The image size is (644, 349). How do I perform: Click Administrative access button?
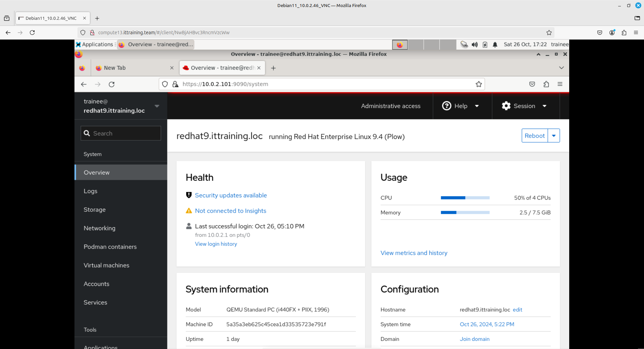point(391,106)
